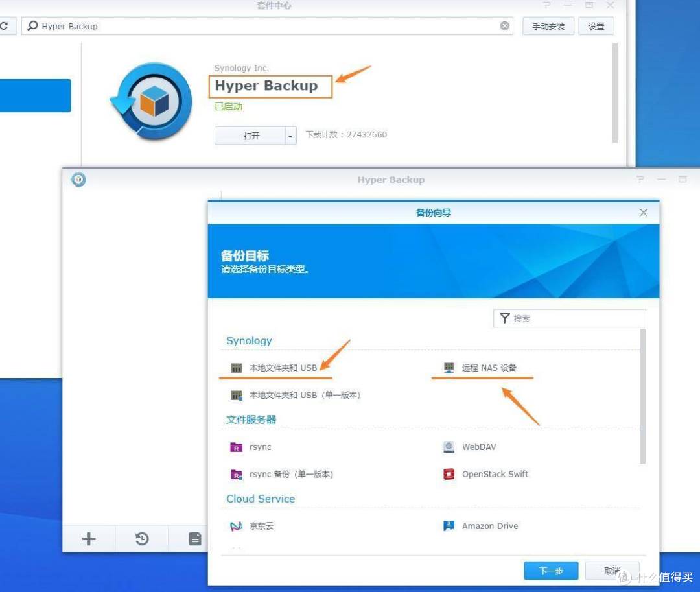The width and height of the screenshot is (700, 592).
Task: Click the red OpenStack Swift icon
Action: pyautogui.click(x=449, y=474)
